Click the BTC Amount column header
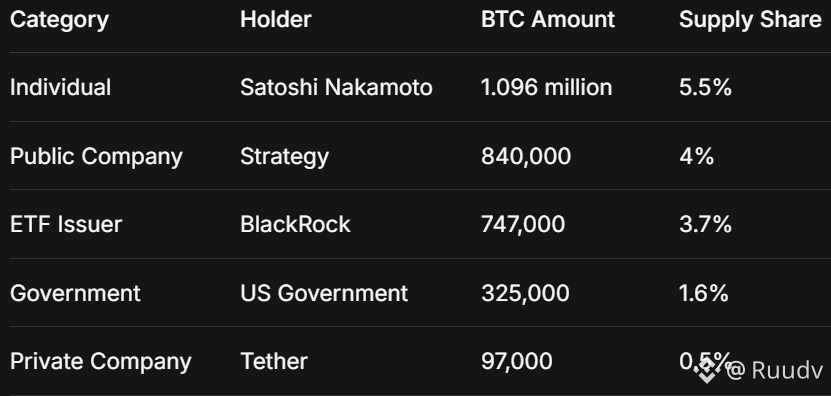 (548, 20)
